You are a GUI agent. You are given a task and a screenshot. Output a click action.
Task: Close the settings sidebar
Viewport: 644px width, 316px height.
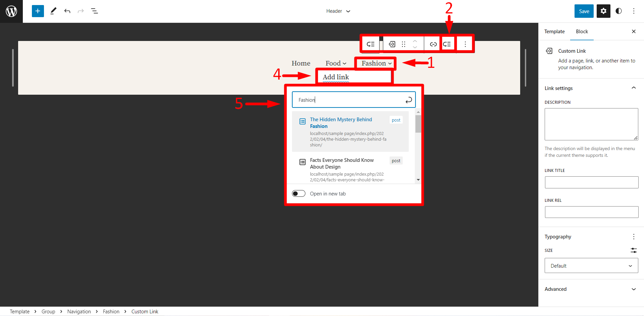pos(634,32)
